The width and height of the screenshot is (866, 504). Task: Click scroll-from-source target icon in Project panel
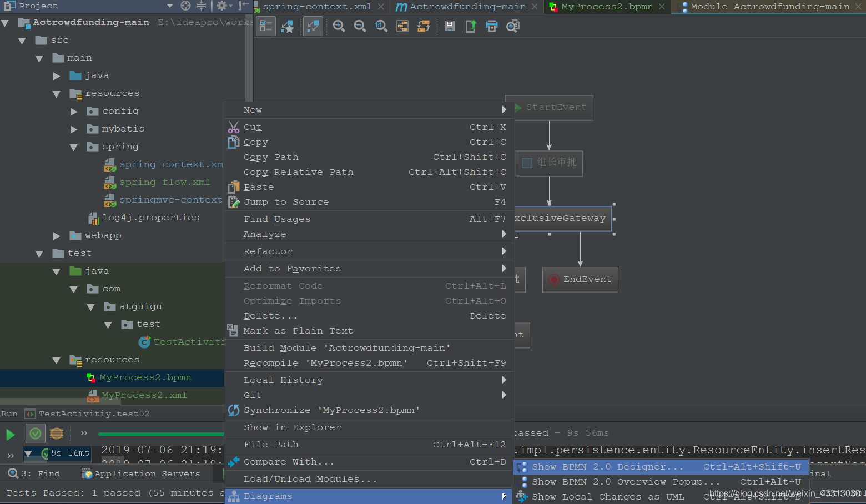[x=185, y=6]
